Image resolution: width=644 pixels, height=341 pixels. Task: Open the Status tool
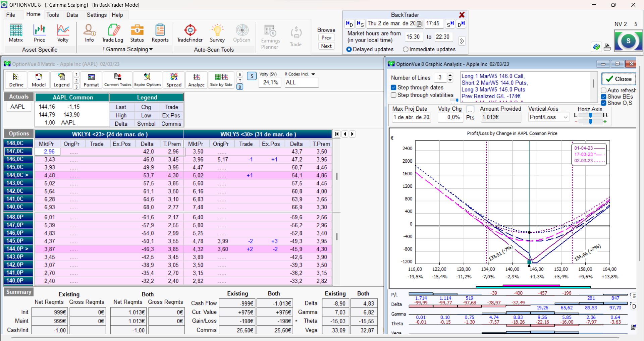(137, 33)
